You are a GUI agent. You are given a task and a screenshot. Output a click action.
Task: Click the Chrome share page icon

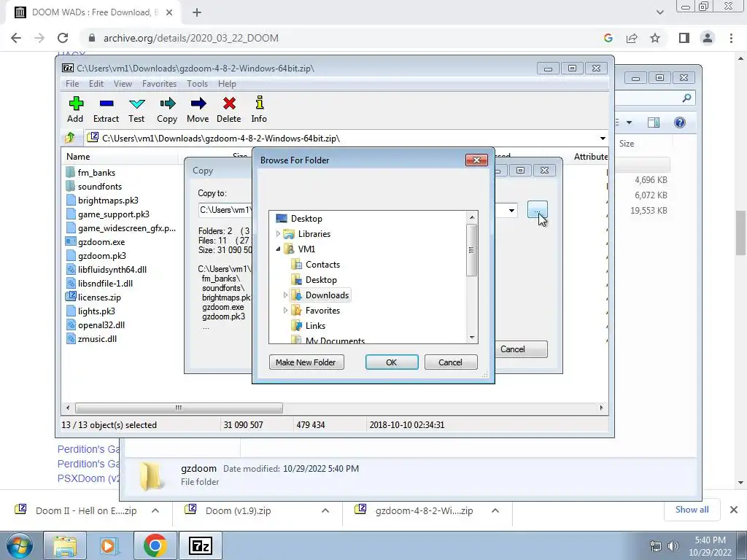632,38
